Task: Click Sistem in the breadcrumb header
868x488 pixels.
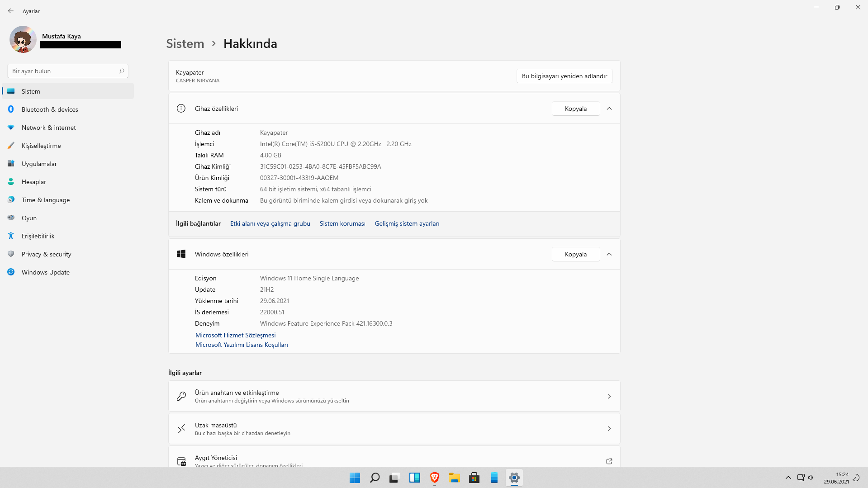Action: pos(185,43)
